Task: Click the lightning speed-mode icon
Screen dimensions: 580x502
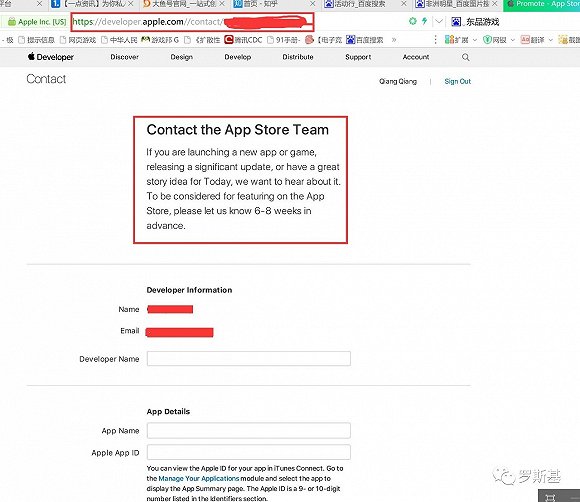Action: (425, 21)
